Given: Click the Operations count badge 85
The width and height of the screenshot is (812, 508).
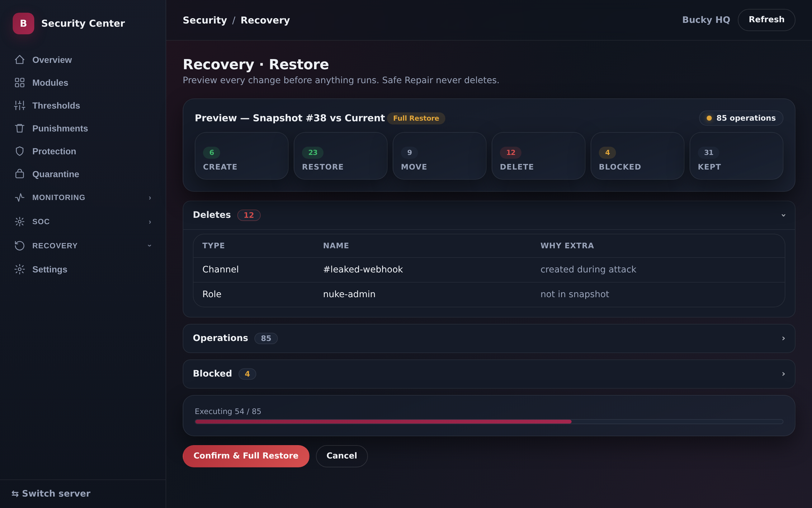Looking at the screenshot, I should [266, 338].
